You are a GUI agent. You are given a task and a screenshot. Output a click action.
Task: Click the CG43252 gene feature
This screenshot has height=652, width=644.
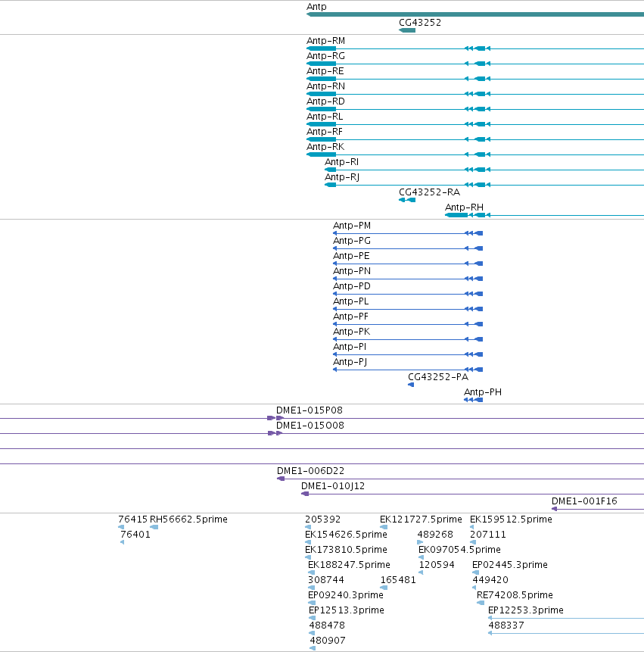(407, 30)
